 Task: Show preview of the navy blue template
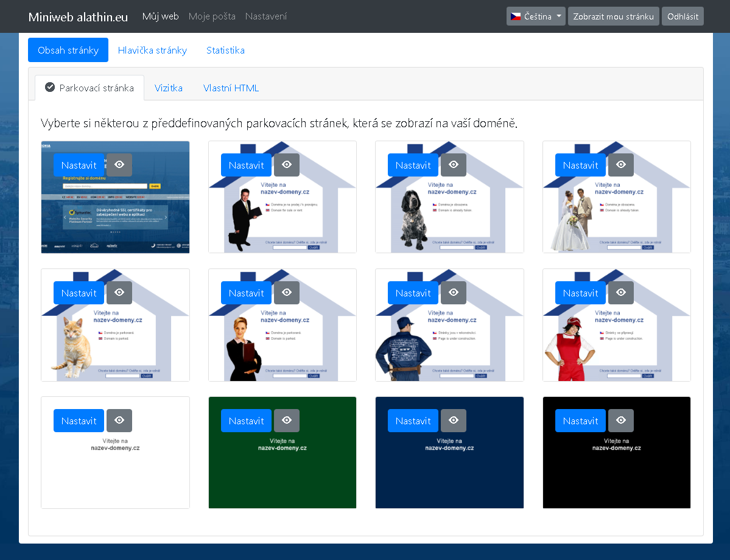tap(453, 421)
